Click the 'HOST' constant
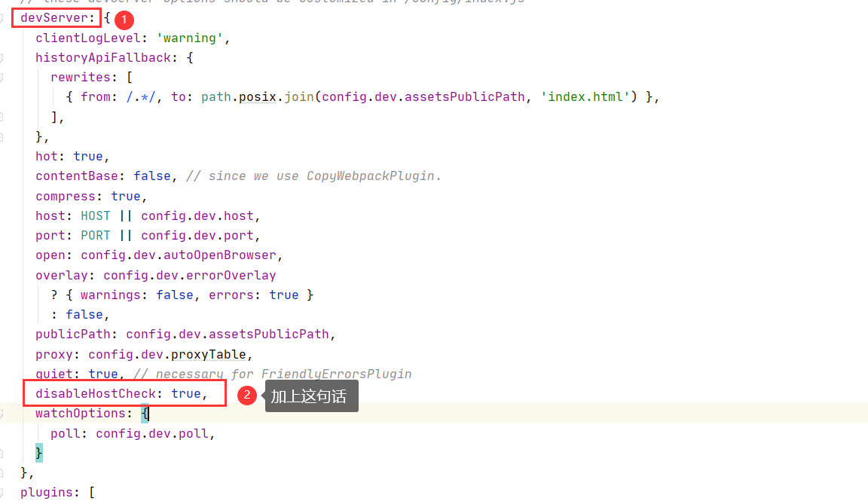Viewport: 868px width, 504px height. [95, 215]
